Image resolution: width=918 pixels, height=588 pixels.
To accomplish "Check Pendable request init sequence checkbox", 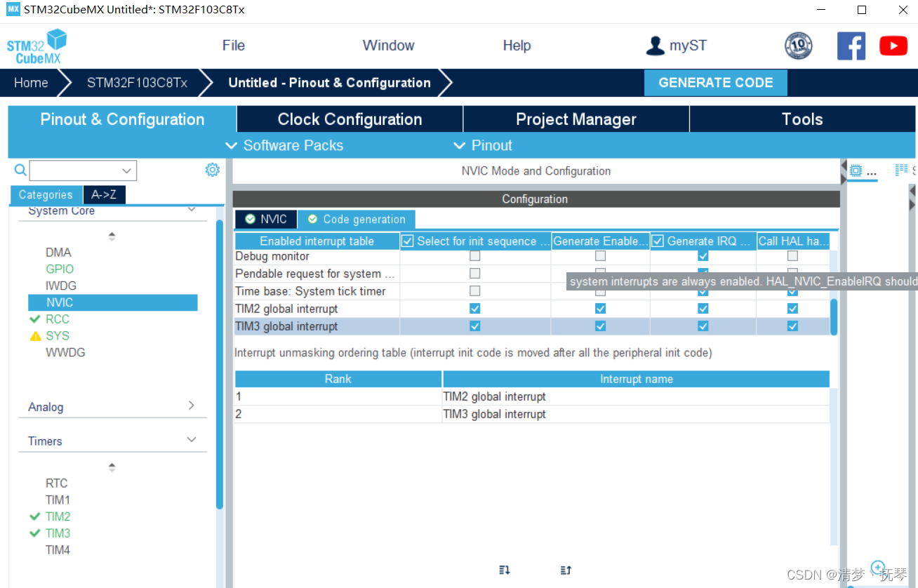I will (475, 274).
